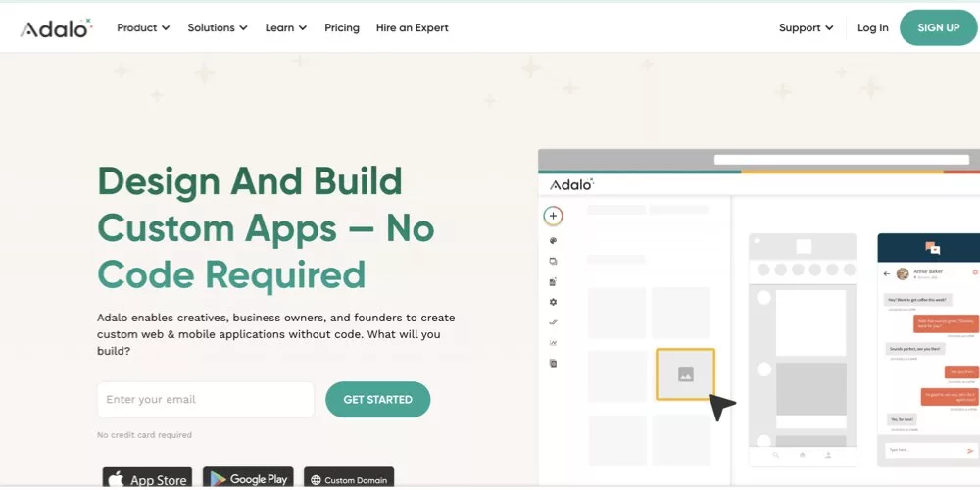Viewport: 980px width, 490px height.
Task: Click the paragraph starting "Adalo enables creatives"
Action: 275,334
